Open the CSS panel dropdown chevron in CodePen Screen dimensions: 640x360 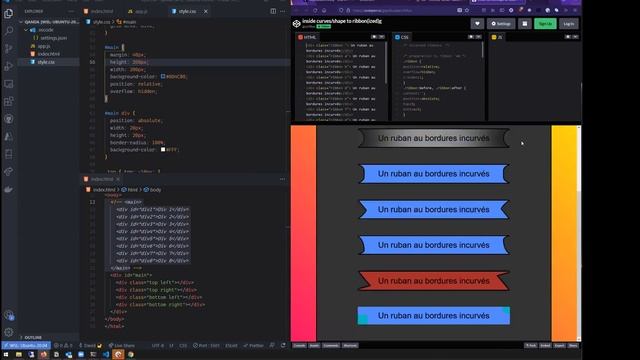478,37
